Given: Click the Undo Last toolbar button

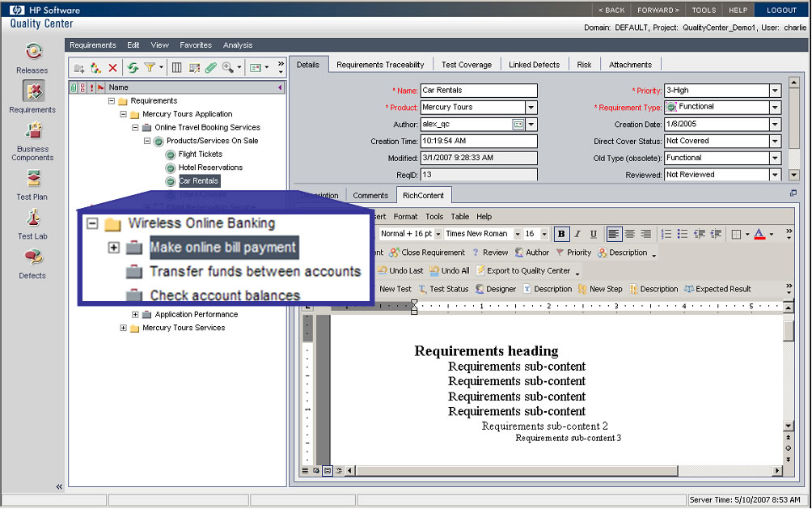Looking at the screenshot, I should point(400,270).
